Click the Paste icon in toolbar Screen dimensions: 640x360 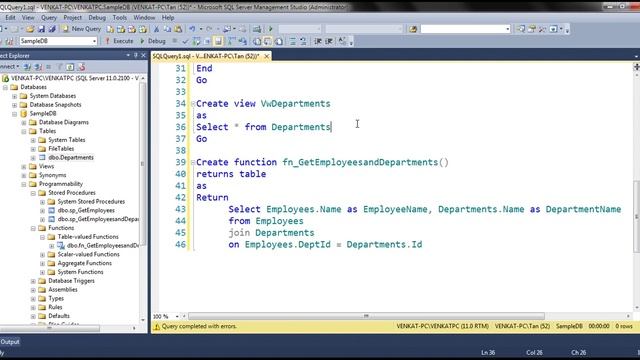pyautogui.click(x=178, y=29)
